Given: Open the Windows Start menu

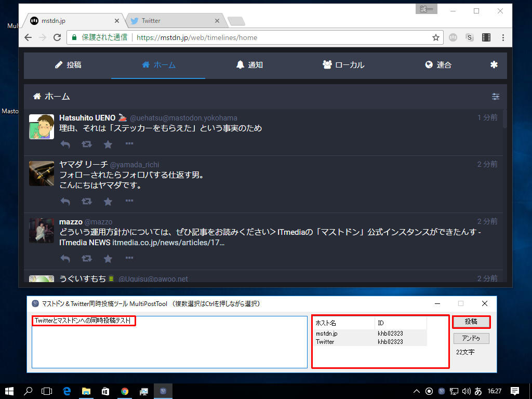Looking at the screenshot, I should [x=9, y=391].
